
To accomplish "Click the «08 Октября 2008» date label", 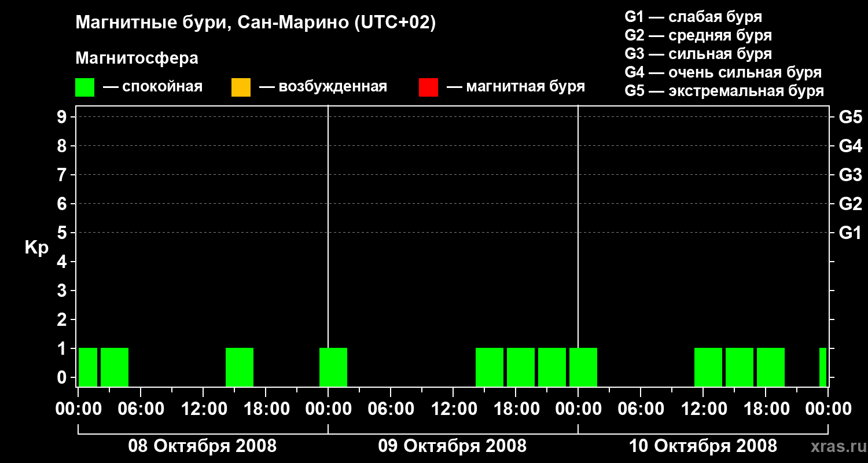I will (203, 446).
